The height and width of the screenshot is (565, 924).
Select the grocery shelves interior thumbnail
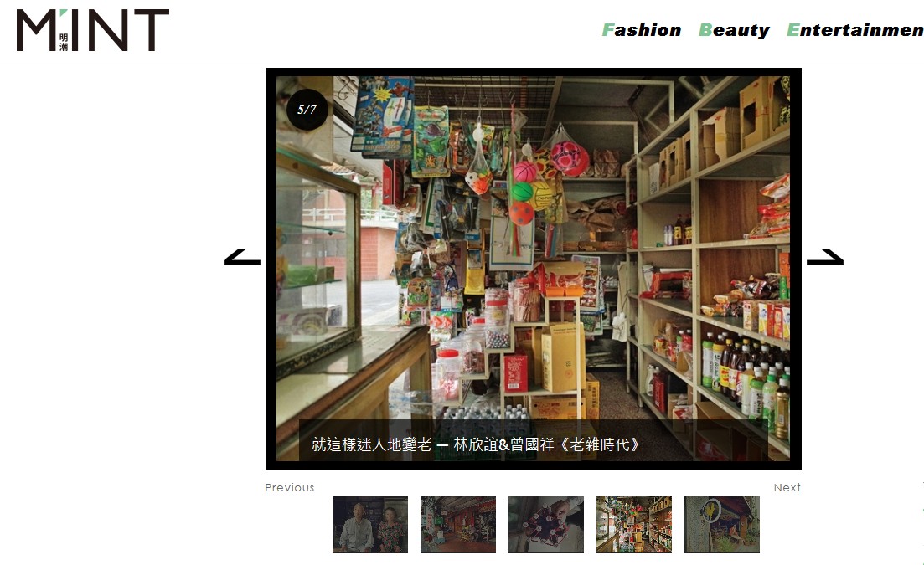pos(634,524)
